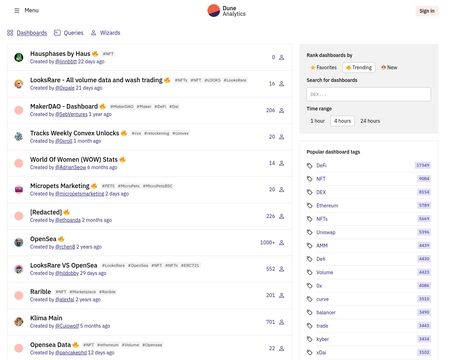Open Tracks Weekly Convex Unlocks dashboard

[x=75, y=133]
